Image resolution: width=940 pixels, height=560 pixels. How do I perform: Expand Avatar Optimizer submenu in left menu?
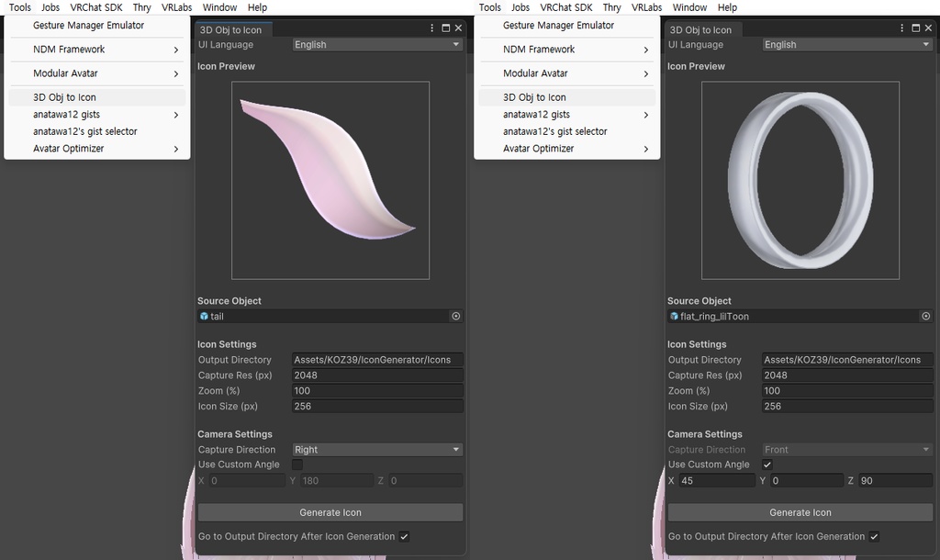coord(97,149)
